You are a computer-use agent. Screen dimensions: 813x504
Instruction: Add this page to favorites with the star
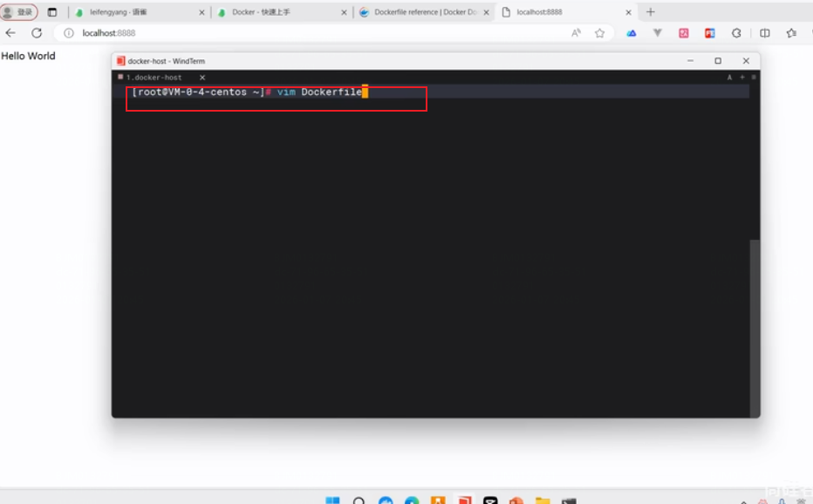tap(600, 32)
